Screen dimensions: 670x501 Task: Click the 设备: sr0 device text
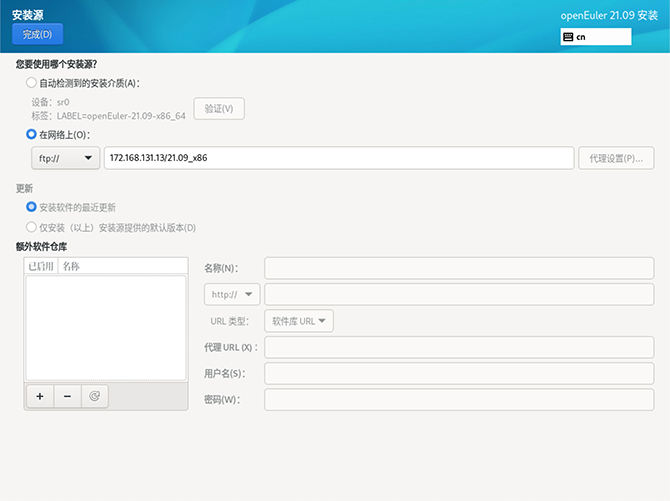point(50,102)
